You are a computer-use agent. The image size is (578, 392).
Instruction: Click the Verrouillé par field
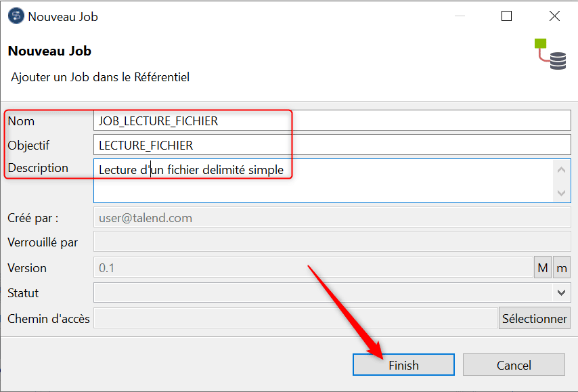(332, 242)
